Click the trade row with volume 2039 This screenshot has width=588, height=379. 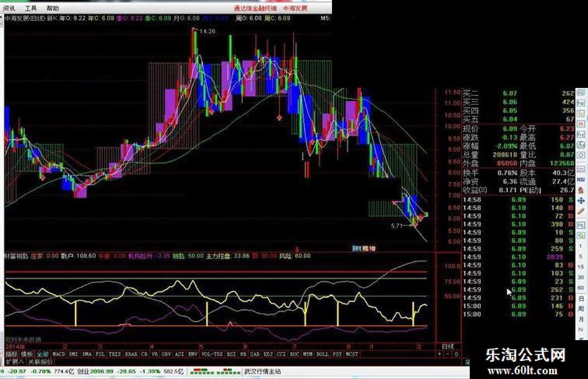point(518,257)
